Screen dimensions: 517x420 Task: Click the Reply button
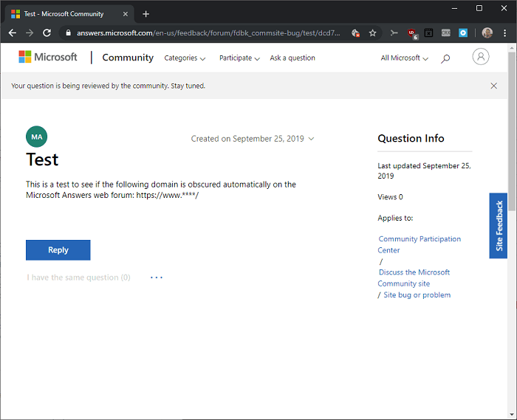pos(58,250)
